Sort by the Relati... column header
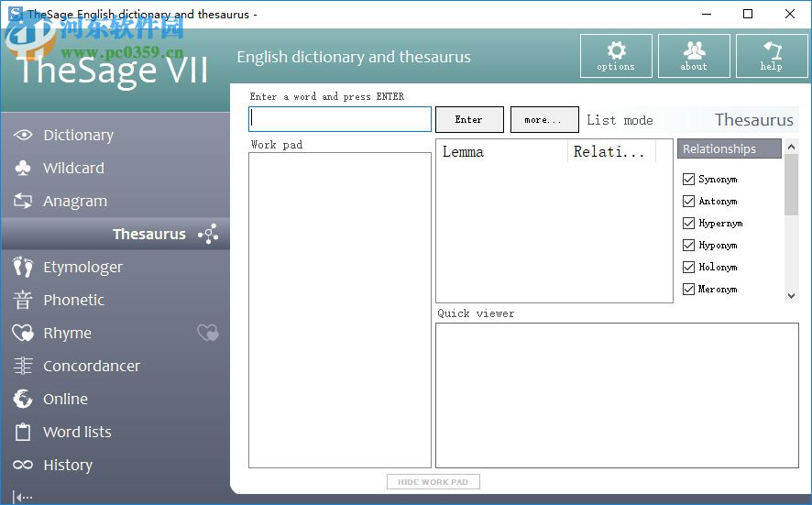This screenshot has width=812, height=505. pyautogui.click(x=612, y=152)
